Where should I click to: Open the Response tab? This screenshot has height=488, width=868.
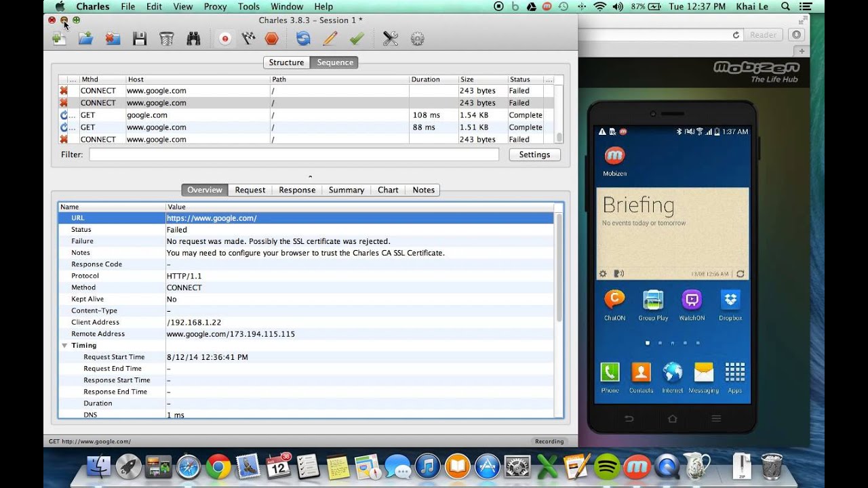297,190
